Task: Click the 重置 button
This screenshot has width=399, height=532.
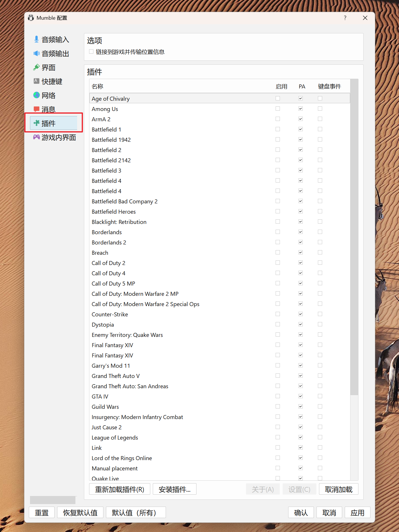Action: (42, 513)
